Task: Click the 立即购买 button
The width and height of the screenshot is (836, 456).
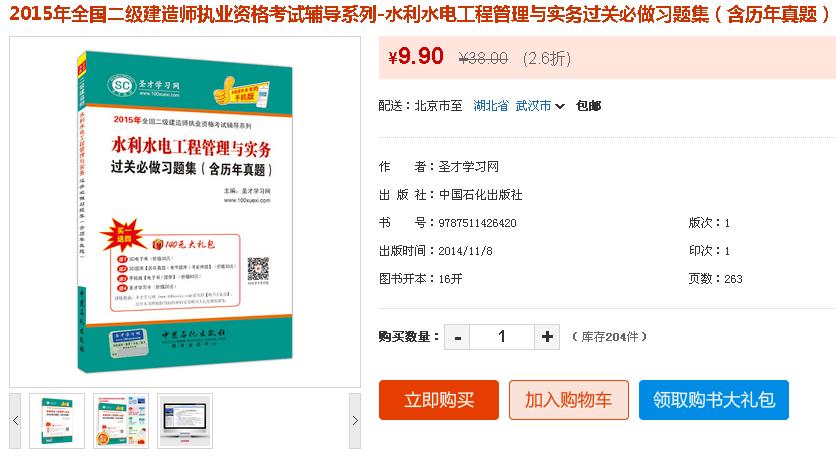Action: pyautogui.click(x=439, y=400)
